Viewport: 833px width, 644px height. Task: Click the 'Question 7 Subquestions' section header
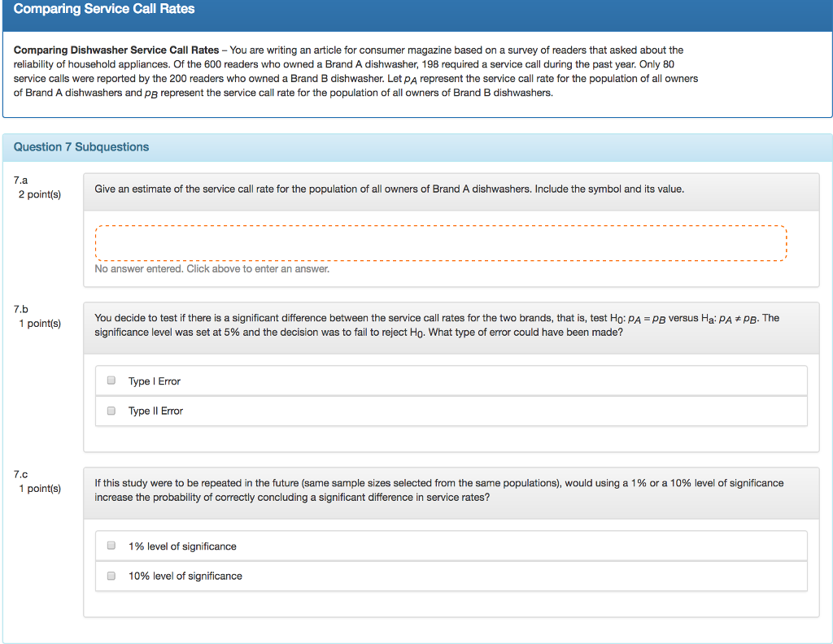pos(81,147)
